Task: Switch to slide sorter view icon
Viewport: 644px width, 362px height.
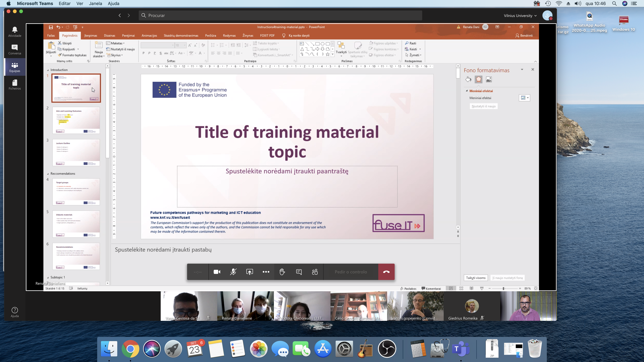Action: (461, 288)
